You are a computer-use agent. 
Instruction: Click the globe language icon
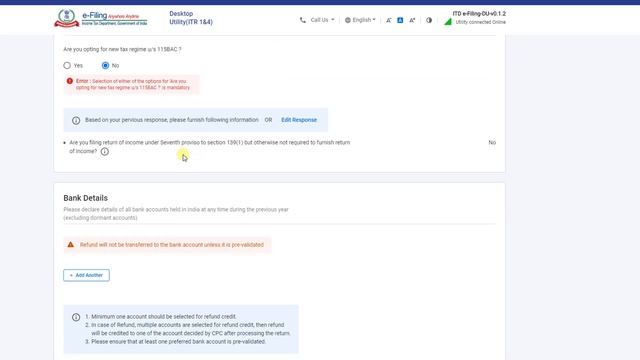click(x=348, y=20)
